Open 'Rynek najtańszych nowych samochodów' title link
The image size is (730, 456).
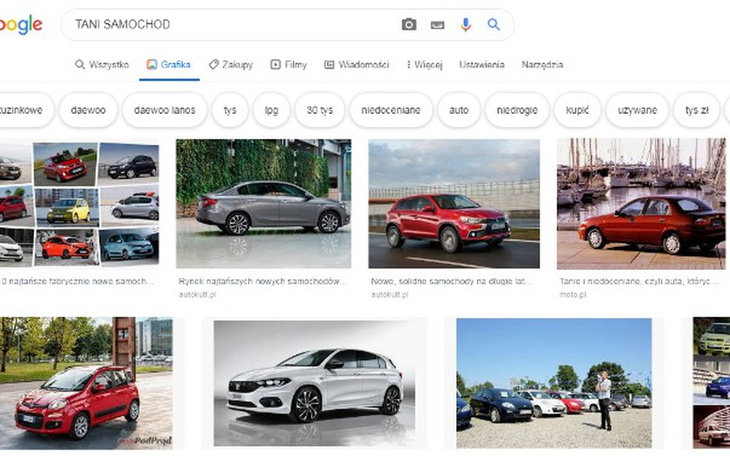pyautogui.click(x=263, y=281)
